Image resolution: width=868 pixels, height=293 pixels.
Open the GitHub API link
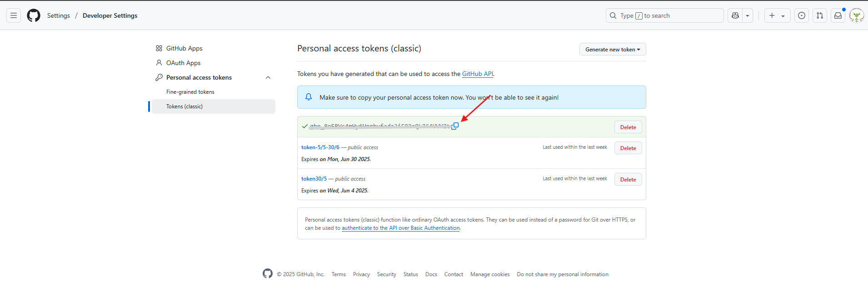point(477,74)
